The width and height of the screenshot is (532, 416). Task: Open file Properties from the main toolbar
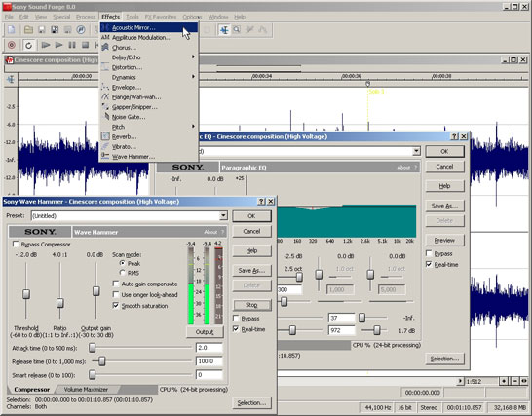[81, 30]
